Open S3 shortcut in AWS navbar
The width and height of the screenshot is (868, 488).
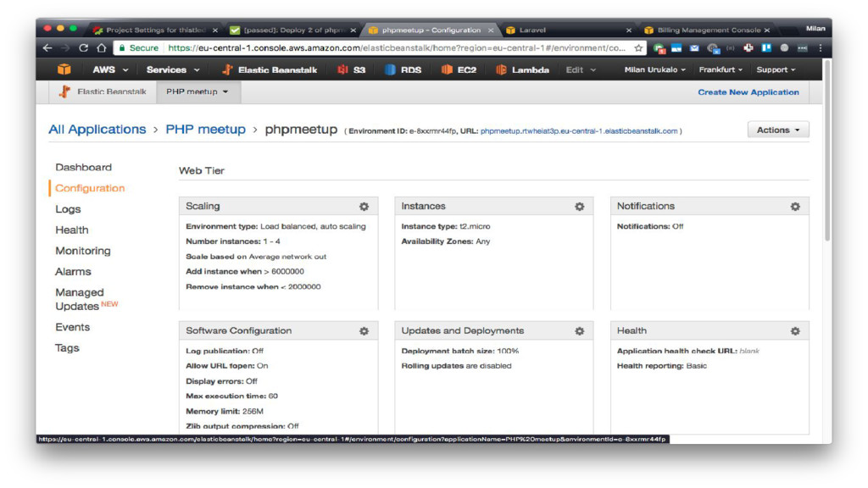(352, 69)
